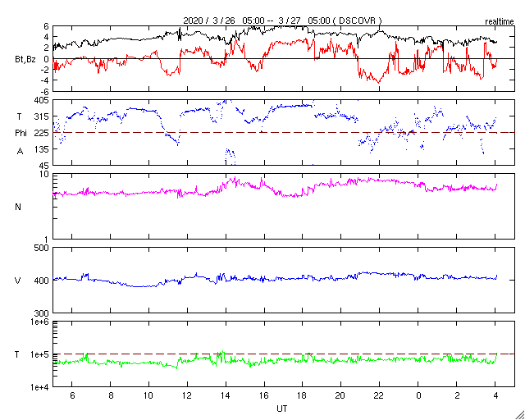This screenshot has width=525, height=420.
Task: Click the '405' tick label on Phi panel
Action: tap(42, 100)
